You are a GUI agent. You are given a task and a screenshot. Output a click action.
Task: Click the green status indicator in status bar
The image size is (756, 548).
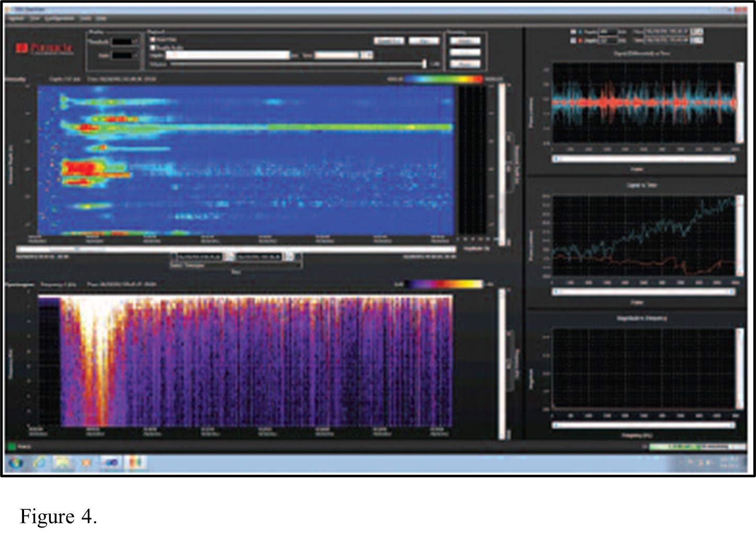(x=11, y=446)
